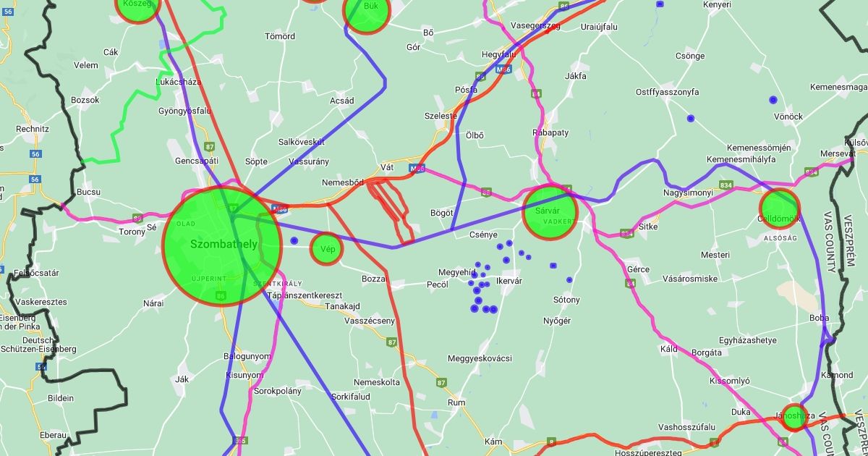Select the green Sárvár circle marker
868x456 pixels.
[x=550, y=212]
